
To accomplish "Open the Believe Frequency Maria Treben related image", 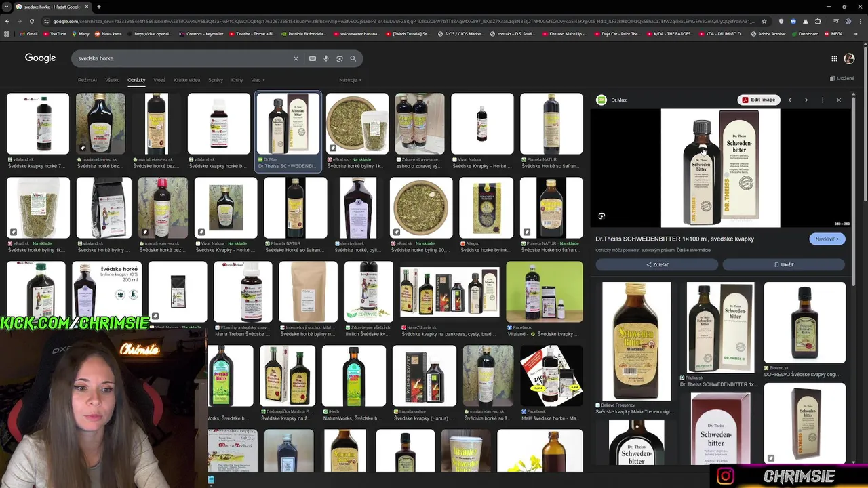I will 636,341.
